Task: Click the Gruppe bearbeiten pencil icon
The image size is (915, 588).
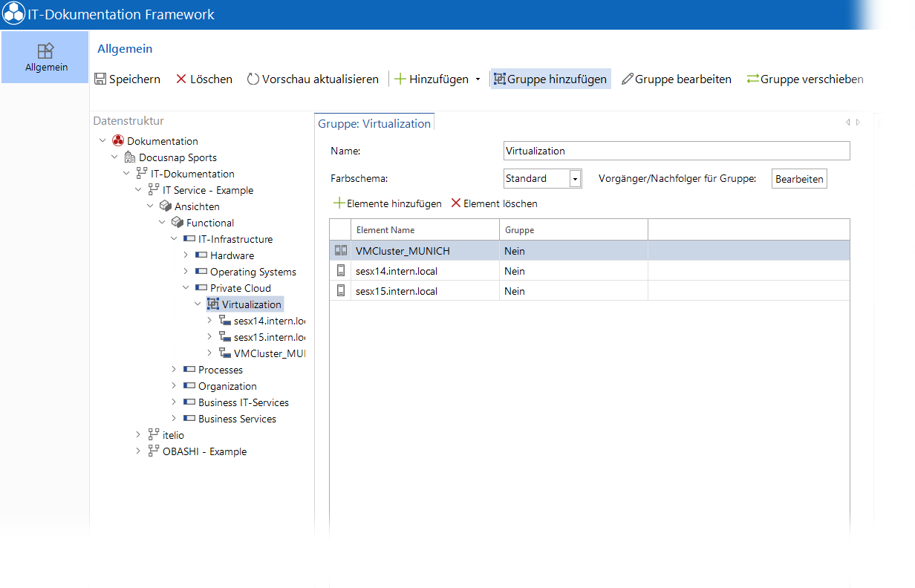Action: 628,79
